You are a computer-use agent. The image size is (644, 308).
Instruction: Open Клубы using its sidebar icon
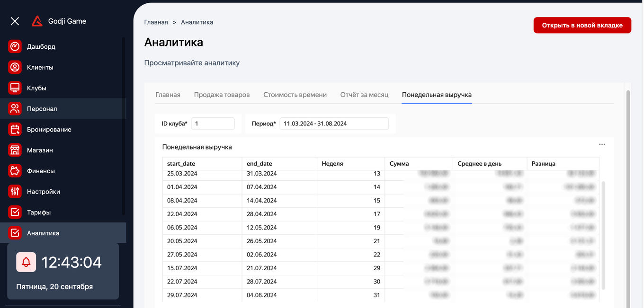point(14,88)
